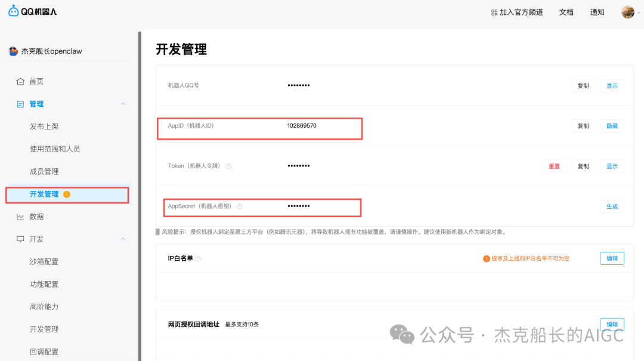This screenshot has width=644, height=361.
Task: Click the help icon next to AppSecret
Action: point(240,206)
